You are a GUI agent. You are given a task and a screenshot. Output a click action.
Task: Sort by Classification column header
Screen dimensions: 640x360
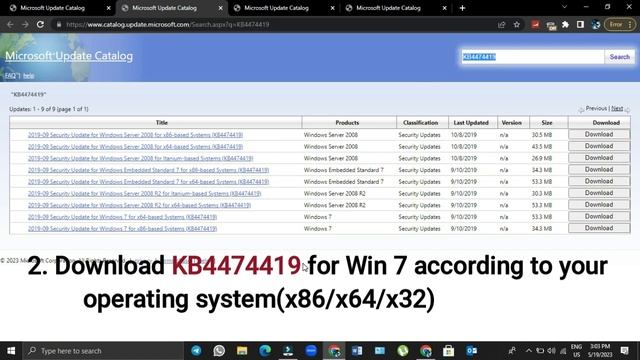[x=420, y=122]
